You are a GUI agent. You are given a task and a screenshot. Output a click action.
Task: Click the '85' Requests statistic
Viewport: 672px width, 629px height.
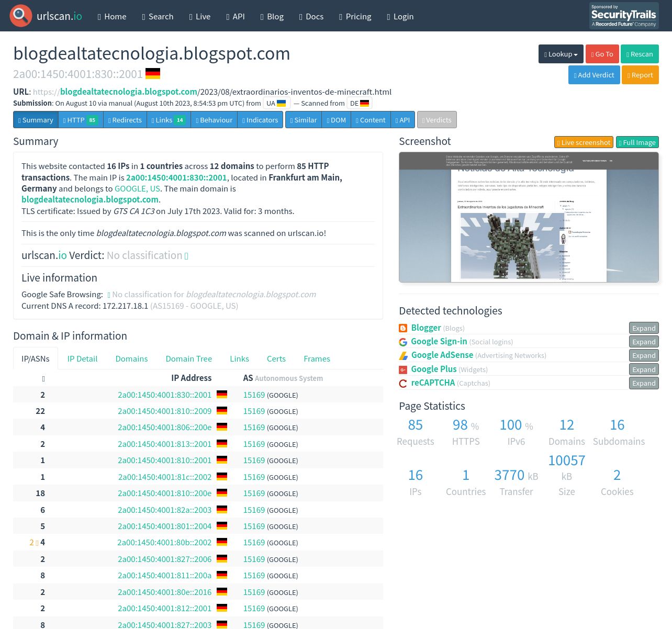point(415,425)
